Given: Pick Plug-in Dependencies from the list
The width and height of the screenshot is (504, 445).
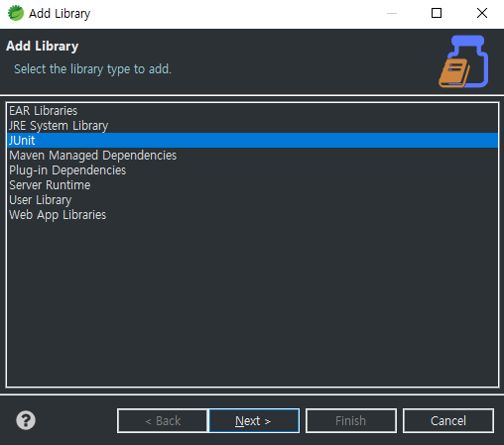Looking at the screenshot, I should pos(252,170).
